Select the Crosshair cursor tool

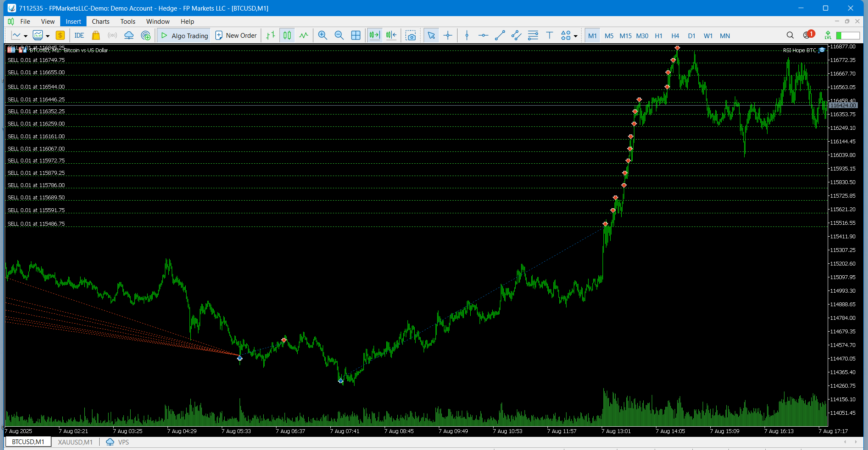click(x=448, y=36)
